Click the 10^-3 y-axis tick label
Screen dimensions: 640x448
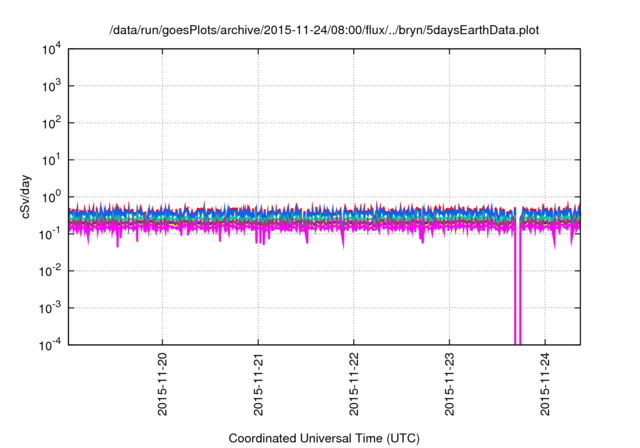point(50,308)
